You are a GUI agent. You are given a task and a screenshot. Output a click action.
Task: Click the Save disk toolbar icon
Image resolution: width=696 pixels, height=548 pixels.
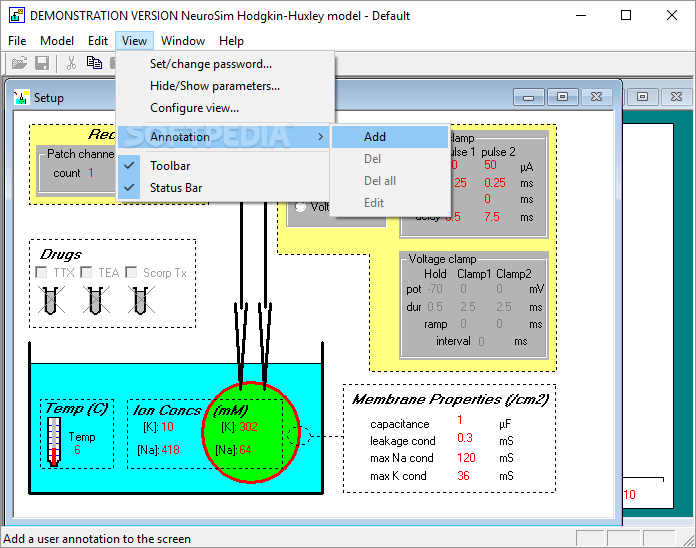pos(42,63)
